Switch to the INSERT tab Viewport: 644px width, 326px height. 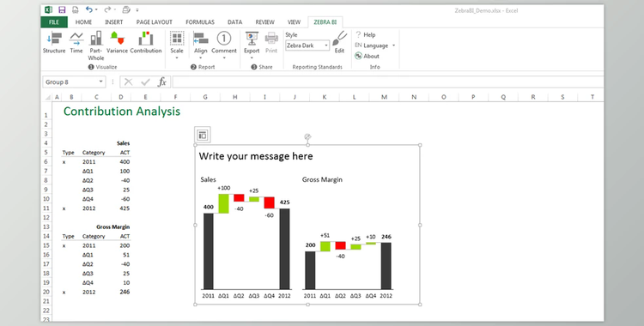113,22
